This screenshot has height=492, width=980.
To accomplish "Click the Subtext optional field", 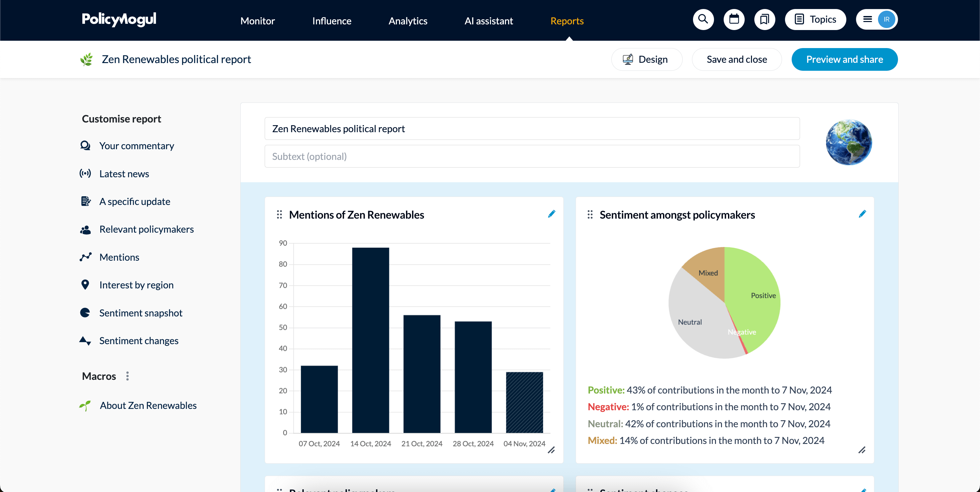I will (532, 157).
